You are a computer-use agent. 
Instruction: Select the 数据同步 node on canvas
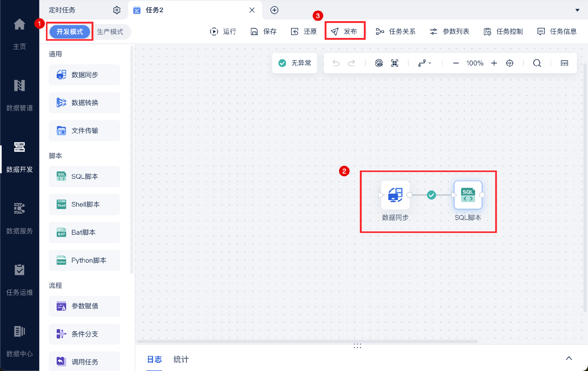[395, 195]
